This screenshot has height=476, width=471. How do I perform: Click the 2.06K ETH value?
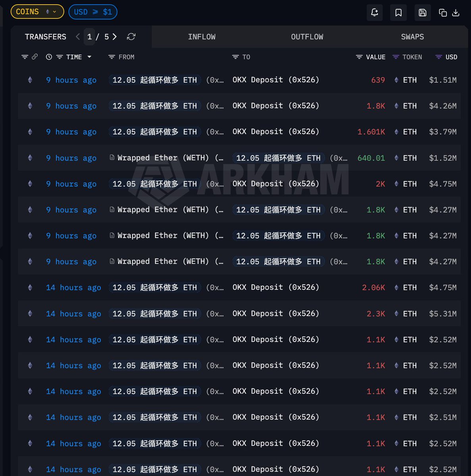tap(373, 288)
